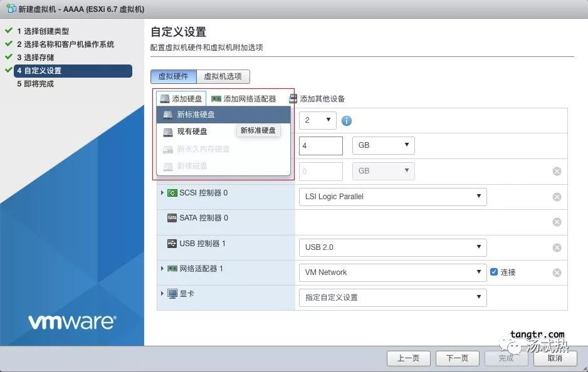Click the Add network adapter (添加网络适配器) button
This screenshot has width=588, height=372.
[244, 99]
